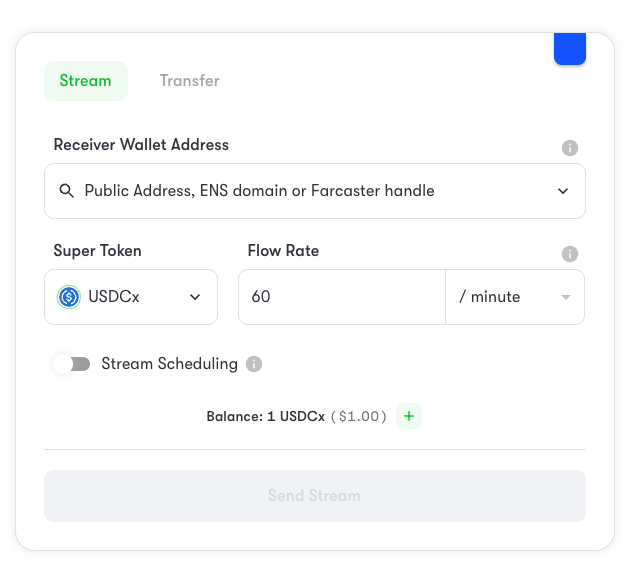The image size is (637, 571).
Task: Click the Stream Scheduling label text
Action: click(169, 364)
